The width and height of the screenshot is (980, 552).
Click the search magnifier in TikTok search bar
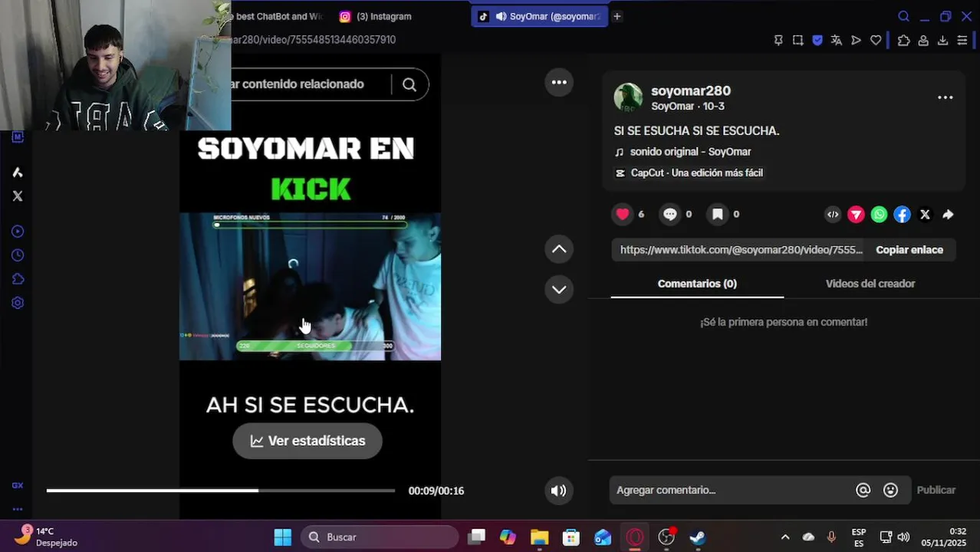click(x=409, y=84)
